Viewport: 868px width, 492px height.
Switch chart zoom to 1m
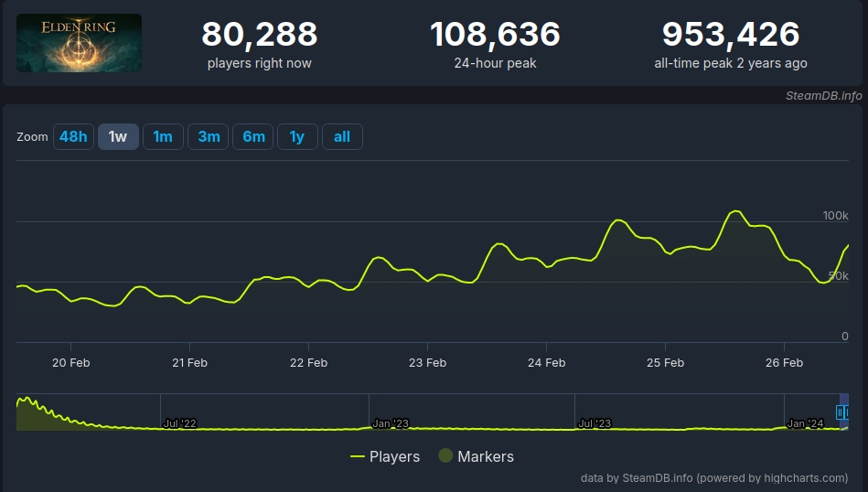tap(163, 136)
